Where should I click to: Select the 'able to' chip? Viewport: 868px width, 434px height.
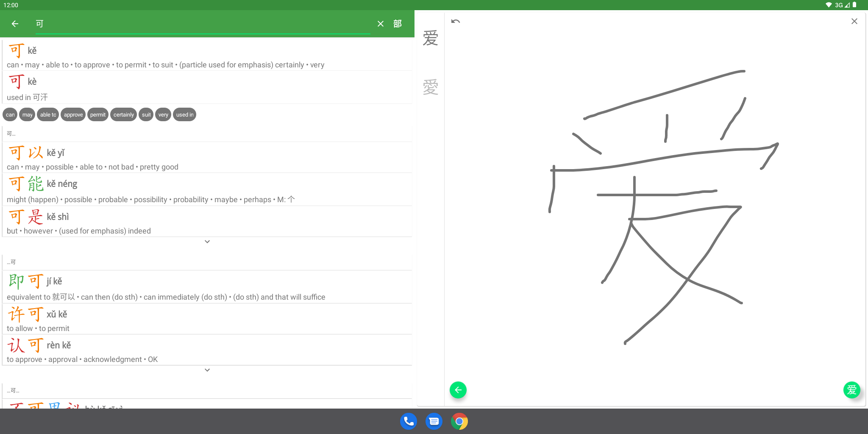click(48, 115)
